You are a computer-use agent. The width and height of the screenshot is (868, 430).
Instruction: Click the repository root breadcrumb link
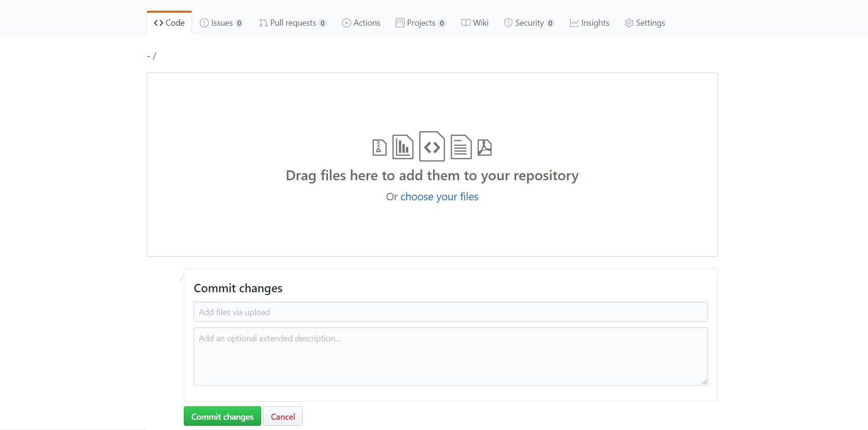tap(149, 55)
